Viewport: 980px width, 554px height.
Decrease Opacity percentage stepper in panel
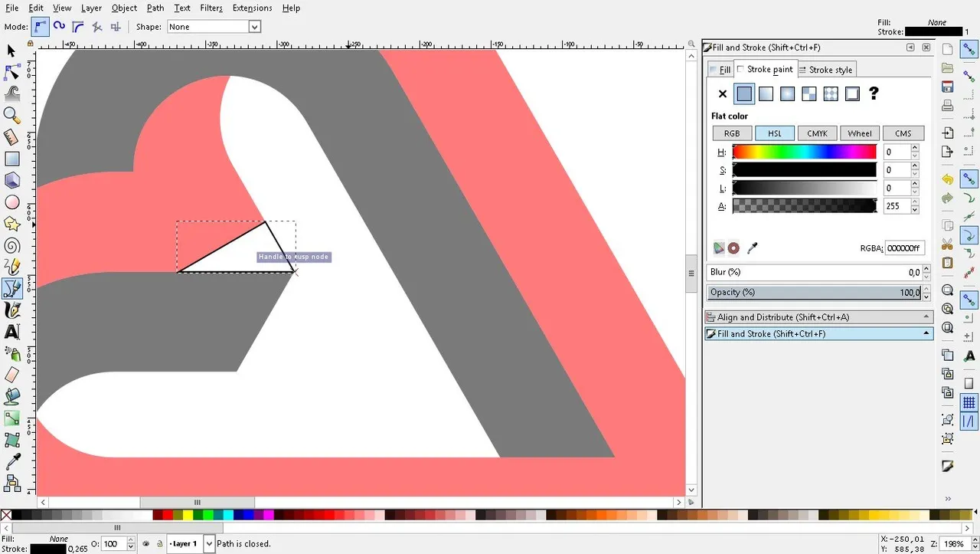[x=927, y=297]
